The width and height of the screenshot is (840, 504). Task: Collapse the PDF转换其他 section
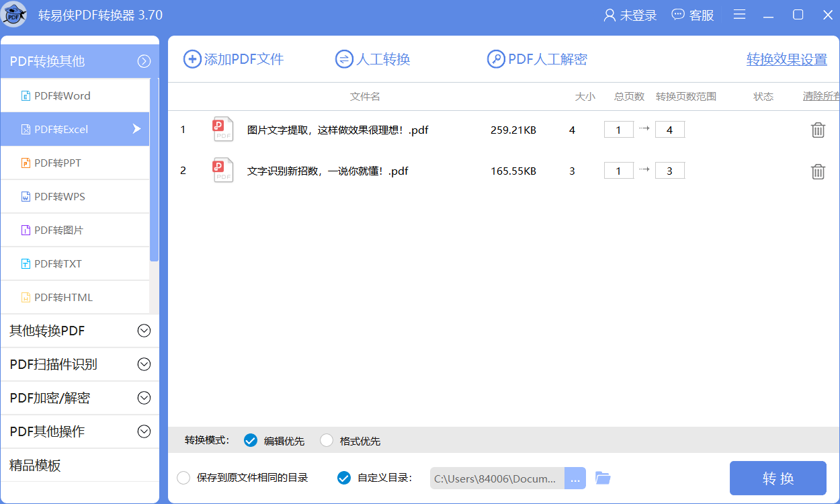144,62
